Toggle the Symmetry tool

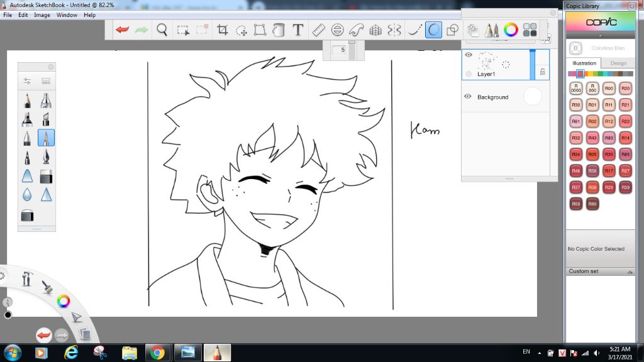(394, 30)
